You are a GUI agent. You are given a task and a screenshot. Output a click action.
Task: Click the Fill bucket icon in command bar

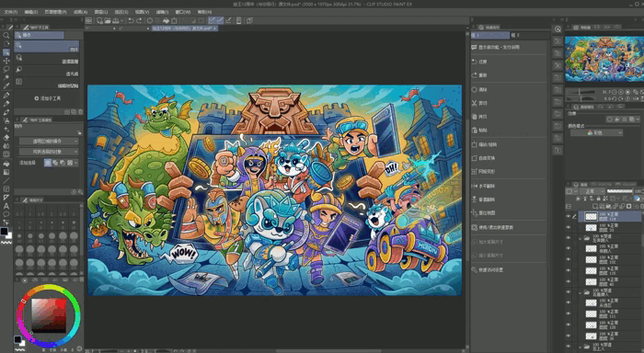pyautogui.click(x=166, y=20)
